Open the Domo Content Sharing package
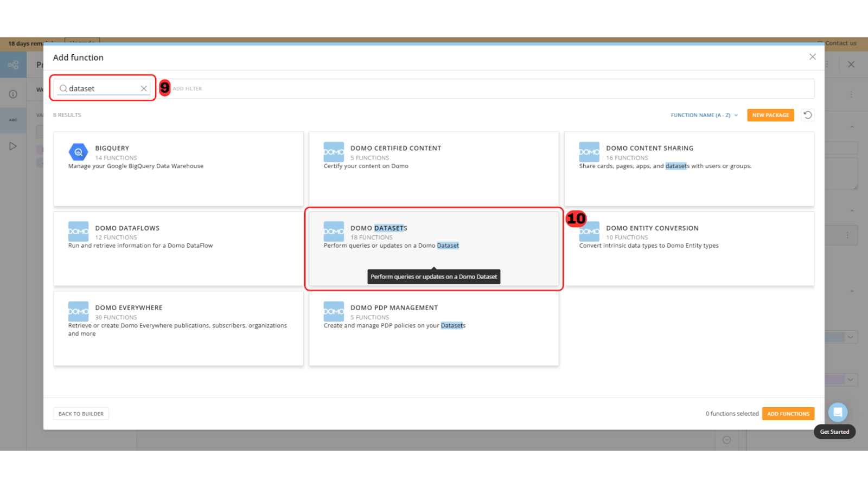868x488 pixels. tap(690, 169)
